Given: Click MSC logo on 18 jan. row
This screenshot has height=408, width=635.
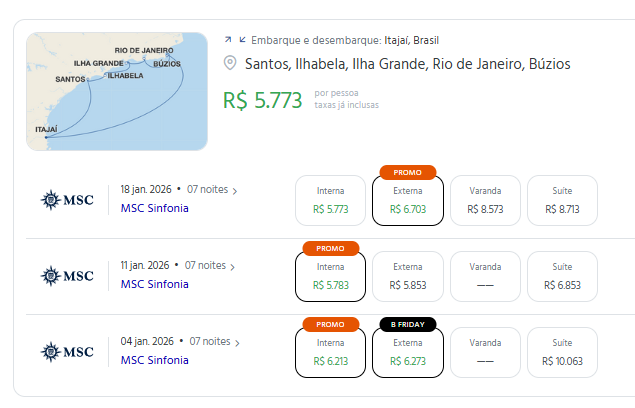Looking at the screenshot, I should (67, 200).
